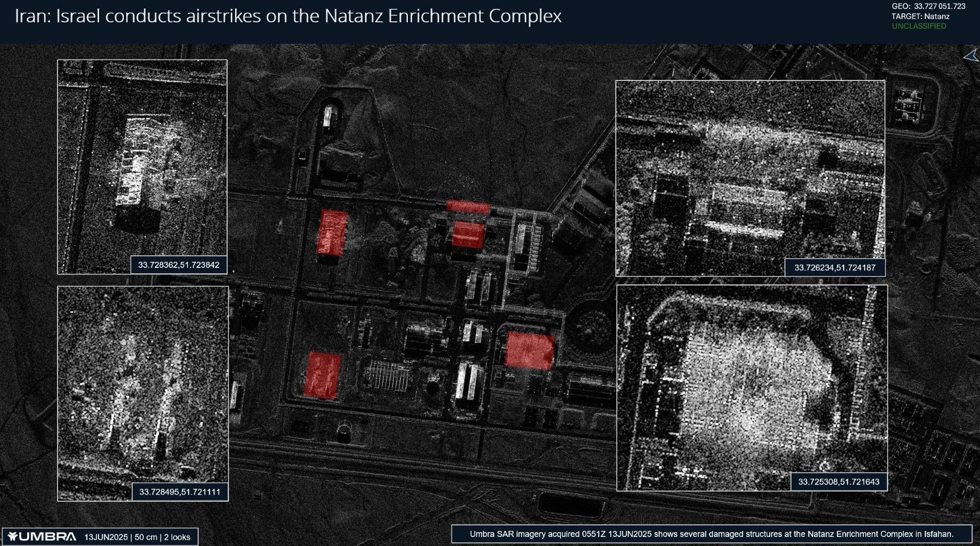
Task: Select the lower-left red damage overlay on the map
Action: click(x=322, y=375)
